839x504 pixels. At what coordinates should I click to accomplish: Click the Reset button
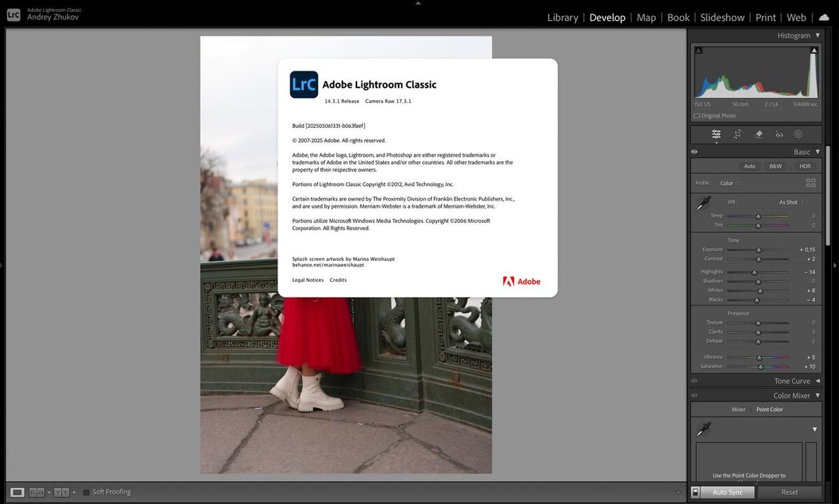pos(790,492)
